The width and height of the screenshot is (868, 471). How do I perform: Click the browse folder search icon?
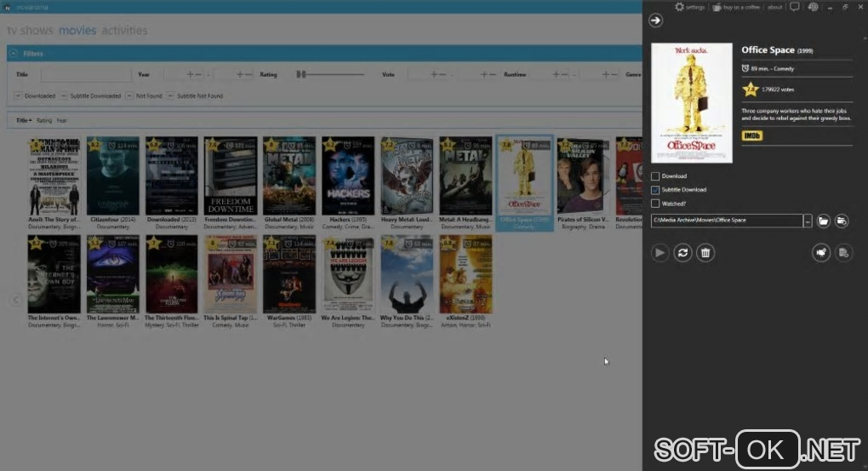pyautogui.click(x=842, y=221)
